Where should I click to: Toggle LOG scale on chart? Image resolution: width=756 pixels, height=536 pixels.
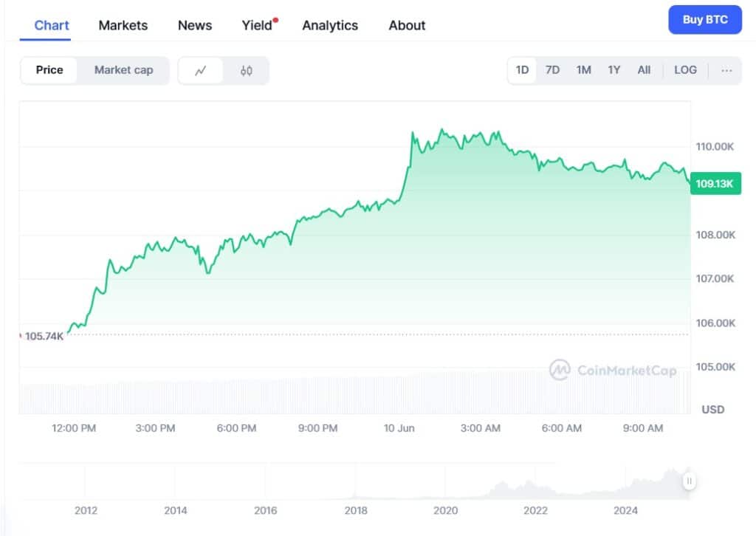tap(685, 70)
